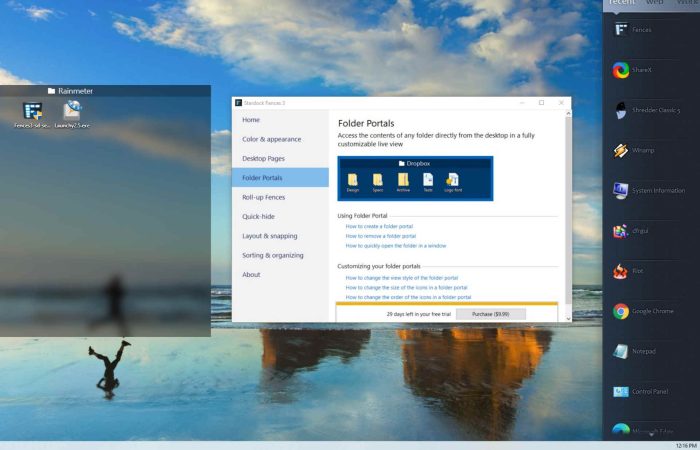Viewport: 700px width, 450px height.
Task: Open 'How to change the order of icons' link
Action: click(408, 297)
